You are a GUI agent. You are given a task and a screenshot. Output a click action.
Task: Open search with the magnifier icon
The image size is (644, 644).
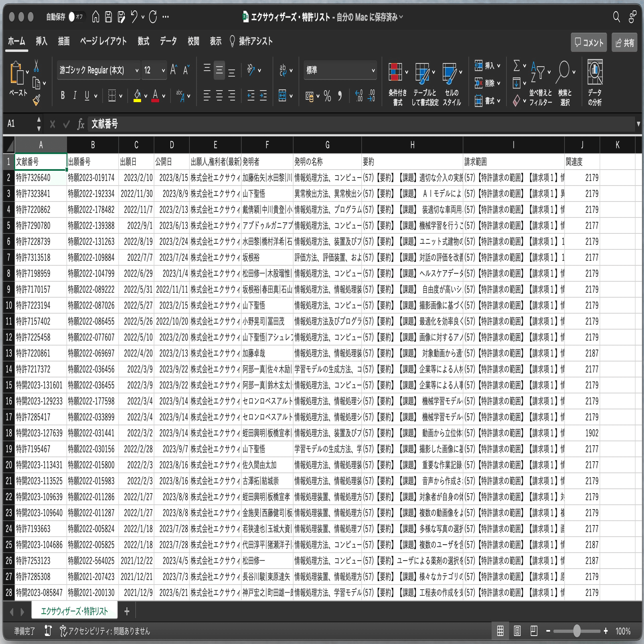pyautogui.click(x=616, y=17)
